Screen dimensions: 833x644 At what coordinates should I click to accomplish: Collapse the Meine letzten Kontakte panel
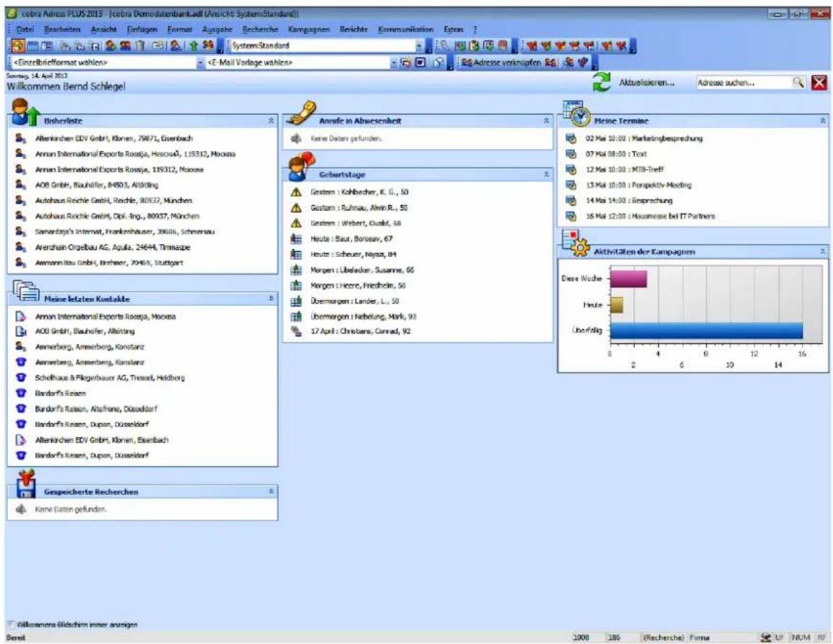[271, 299]
